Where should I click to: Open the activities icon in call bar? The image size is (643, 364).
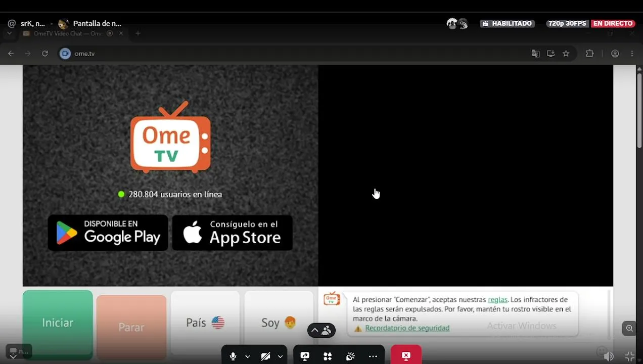(x=328, y=356)
